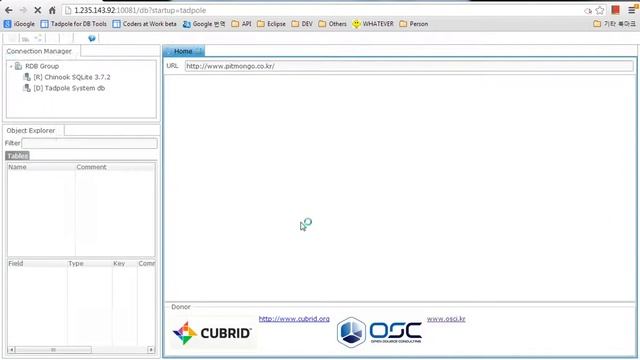Collapse the RDB Group tree node
The image size is (640, 360).
(11, 66)
